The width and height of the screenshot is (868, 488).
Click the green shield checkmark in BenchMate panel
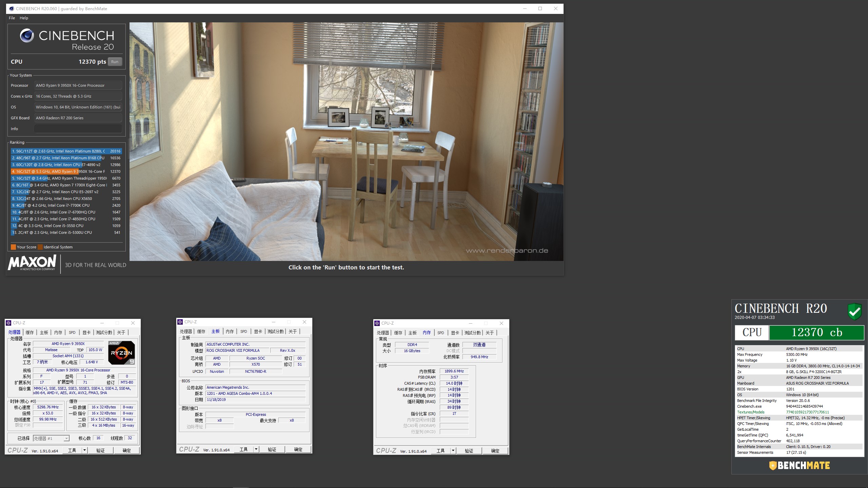854,311
